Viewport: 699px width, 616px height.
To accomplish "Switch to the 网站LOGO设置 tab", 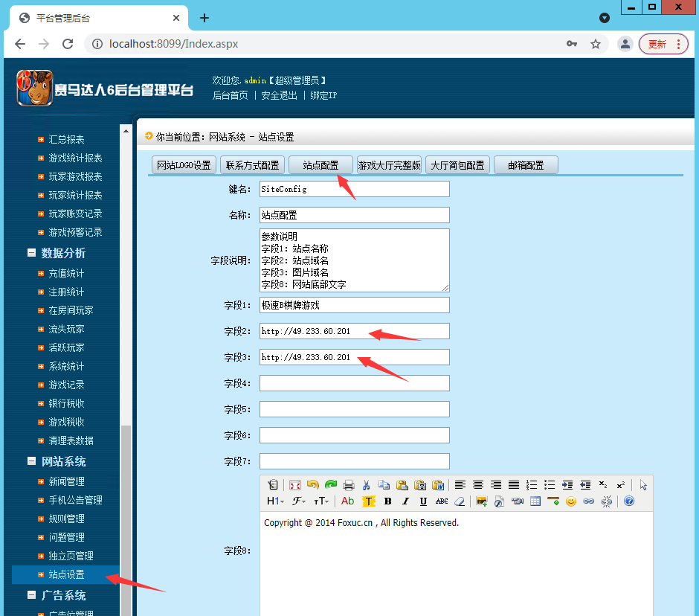I will coord(183,164).
